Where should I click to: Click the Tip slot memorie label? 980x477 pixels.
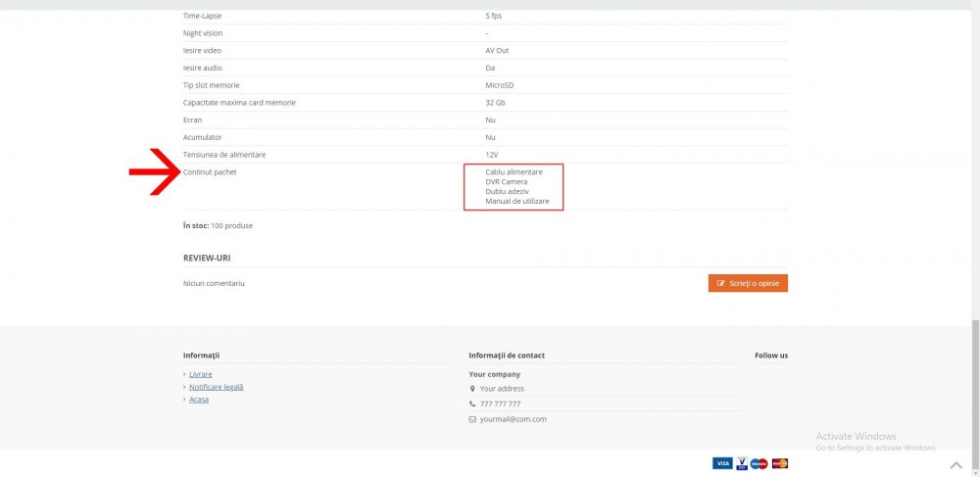point(212,85)
